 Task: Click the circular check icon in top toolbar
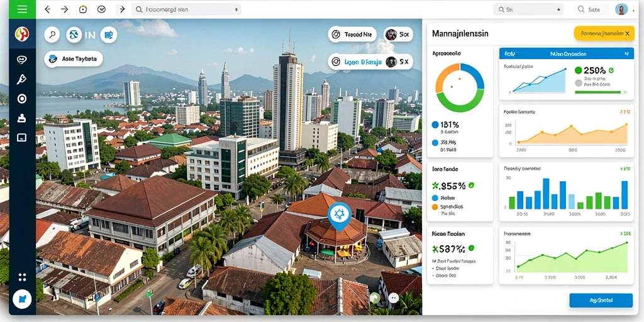pyautogui.click(x=101, y=9)
